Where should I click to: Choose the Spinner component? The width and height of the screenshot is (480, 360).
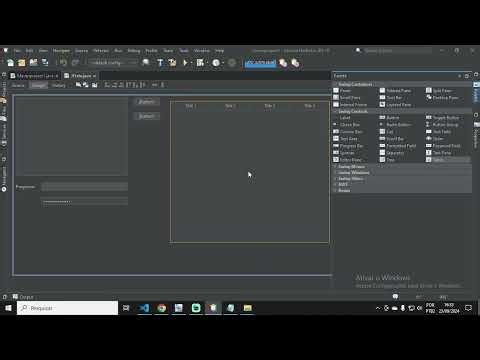click(344, 153)
